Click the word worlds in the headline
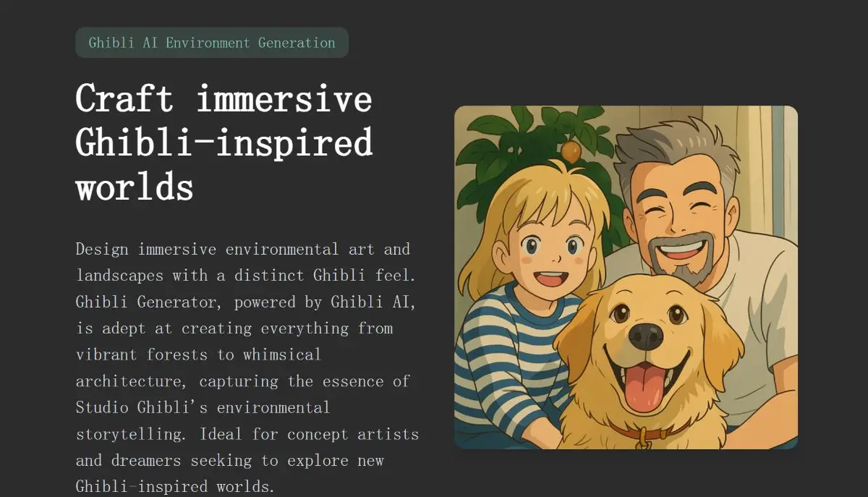 coord(134,188)
